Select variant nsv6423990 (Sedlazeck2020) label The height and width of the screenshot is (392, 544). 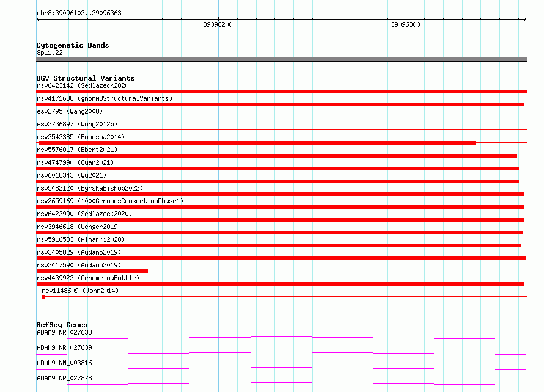click(x=84, y=214)
